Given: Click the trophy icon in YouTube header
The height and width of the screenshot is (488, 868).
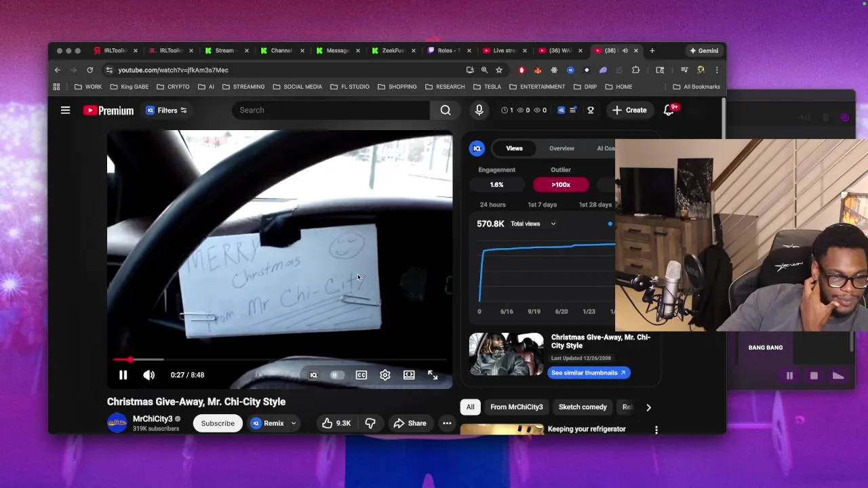Looking at the screenshot, I should click(591, 110).
